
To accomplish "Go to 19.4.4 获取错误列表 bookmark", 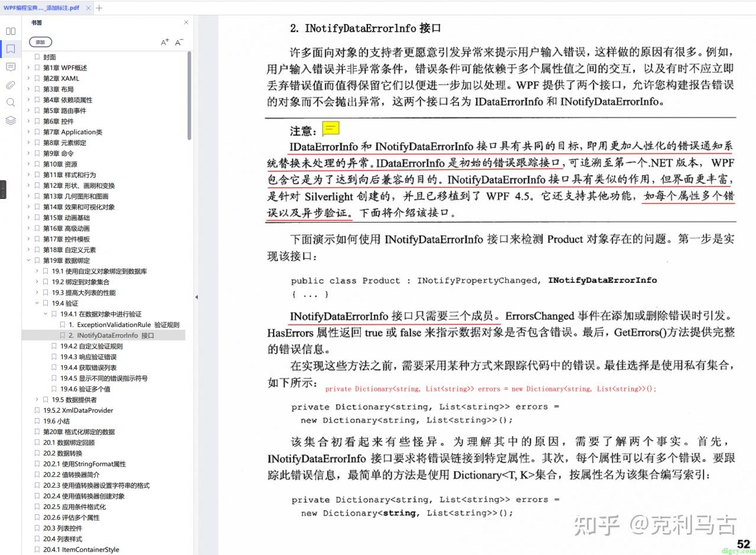I will tap(89, 367).
